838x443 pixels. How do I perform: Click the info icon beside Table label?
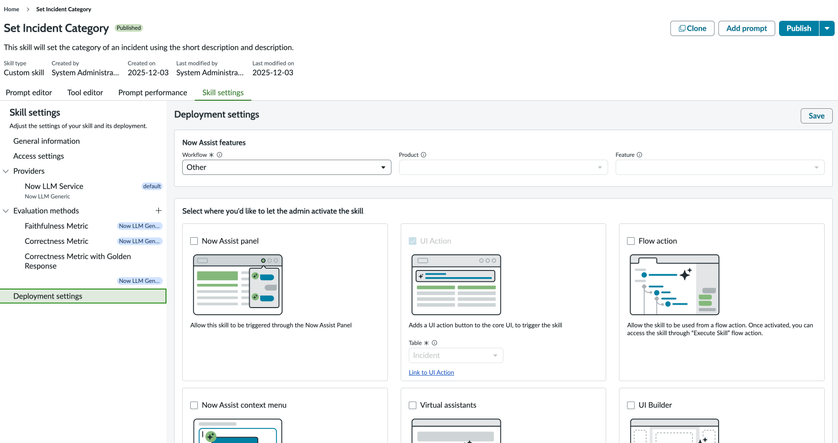click(434, 343)
